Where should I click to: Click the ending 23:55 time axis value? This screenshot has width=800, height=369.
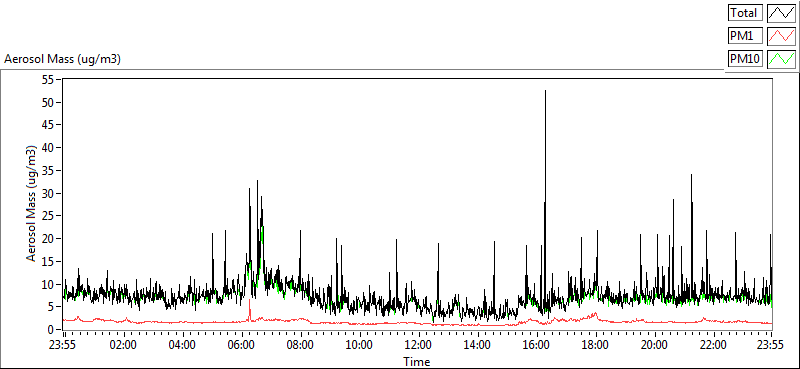771,345
